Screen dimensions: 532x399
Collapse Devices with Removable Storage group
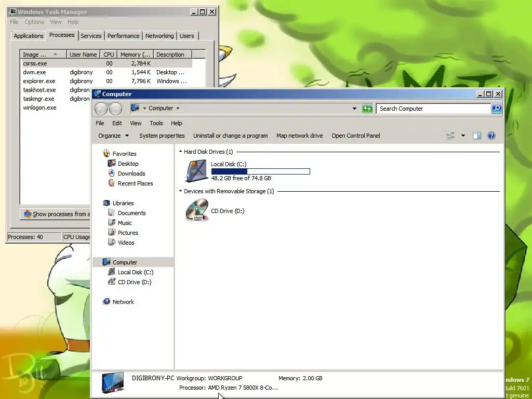pyautogui.click(x=180, y=191)
